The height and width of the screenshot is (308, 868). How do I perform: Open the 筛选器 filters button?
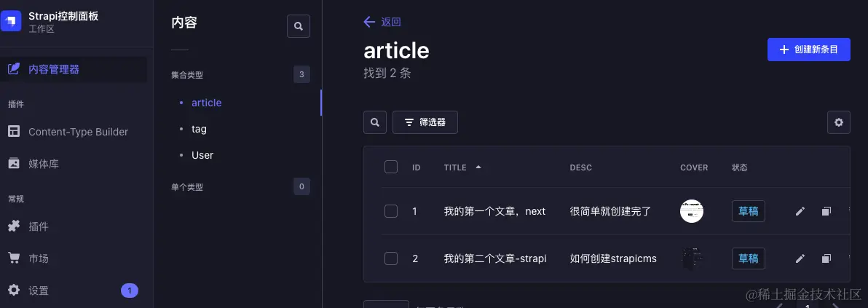click(x=425, y=122)
